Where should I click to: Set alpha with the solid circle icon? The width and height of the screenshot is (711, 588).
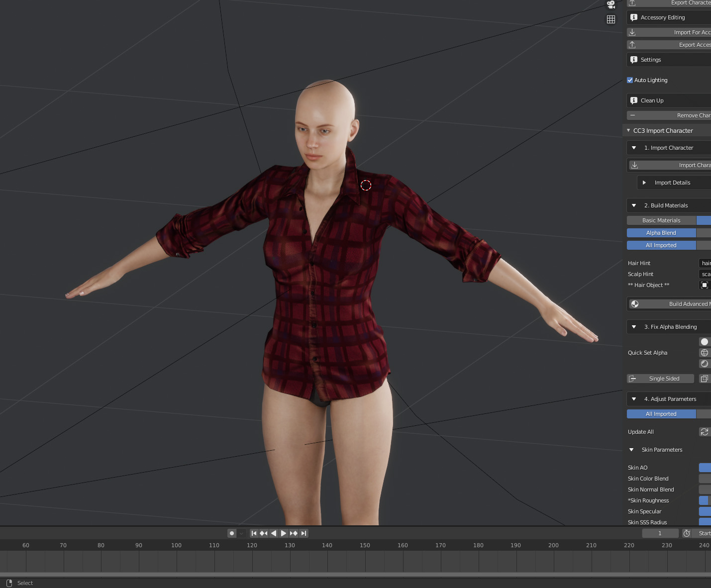click(705, 342)
